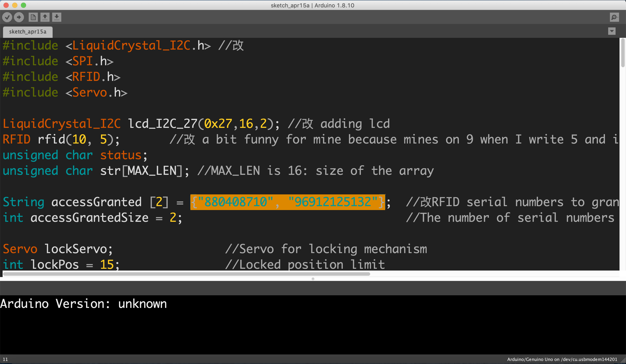This screenshot has height=364, width=626.
Task: Click the serial monitor magnifier icon
Action: tap(614, 17)
